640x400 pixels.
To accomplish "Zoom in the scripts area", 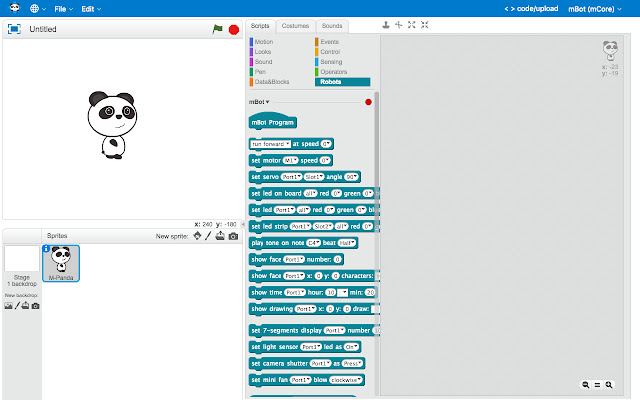I will tap(609, 385).
